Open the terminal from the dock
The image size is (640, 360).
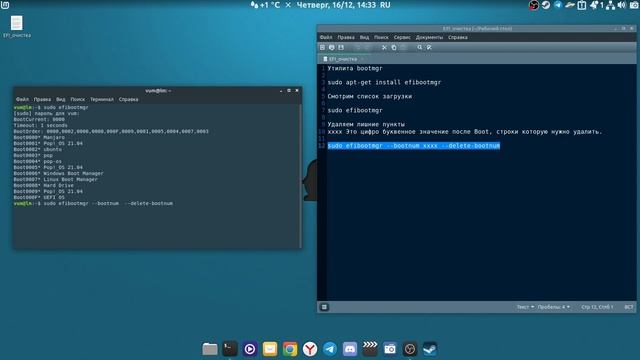click(x=230, y=349)
